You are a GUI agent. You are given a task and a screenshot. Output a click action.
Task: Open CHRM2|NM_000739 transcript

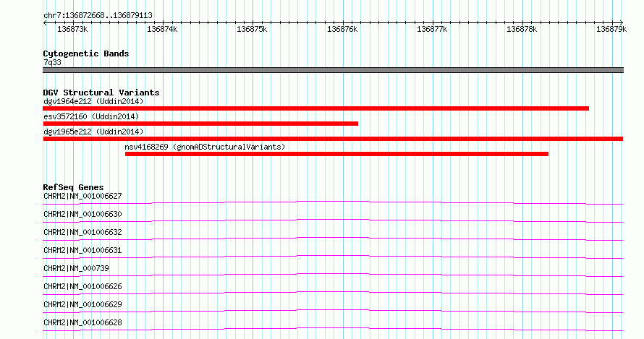[77, 268]
